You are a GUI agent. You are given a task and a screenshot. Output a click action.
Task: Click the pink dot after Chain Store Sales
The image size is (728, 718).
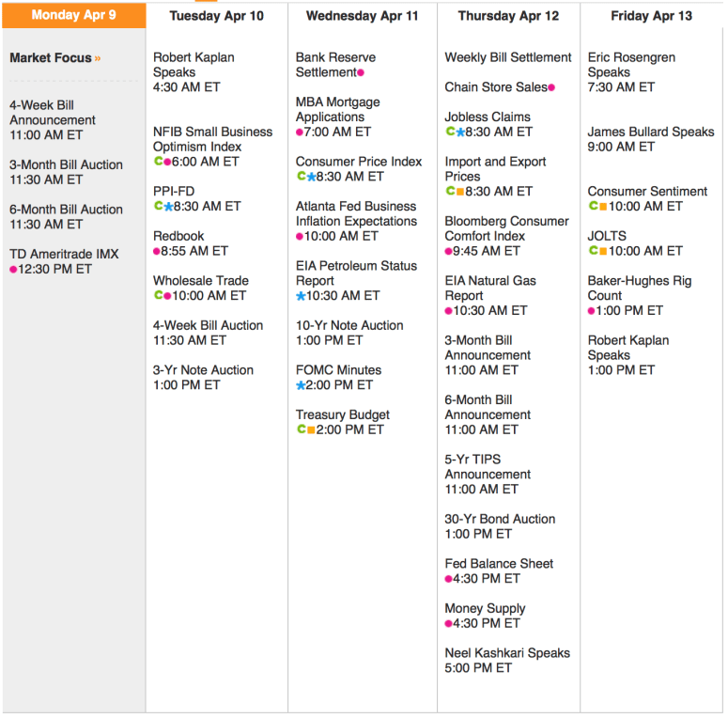551,87
